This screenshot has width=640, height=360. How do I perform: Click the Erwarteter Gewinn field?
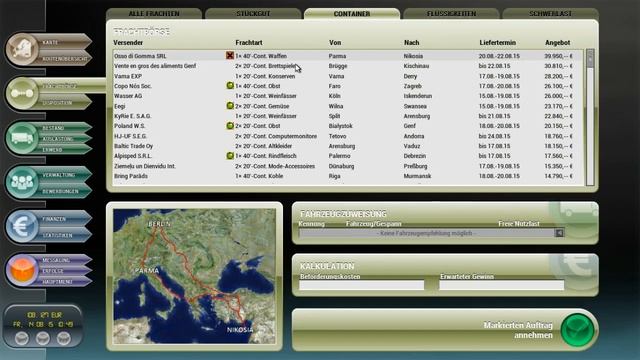tap(502, 285)
